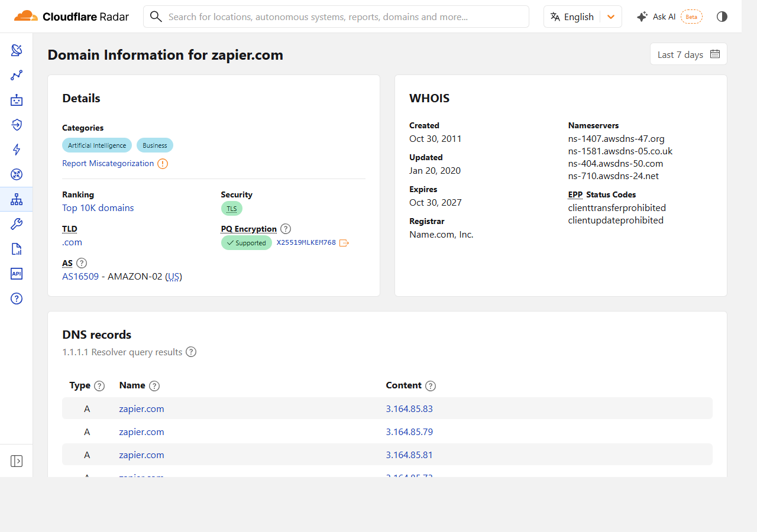The width and height of the screenshot is (757, 532).
Task: Expand the orange language chevron
Action: tap(611, 17)
